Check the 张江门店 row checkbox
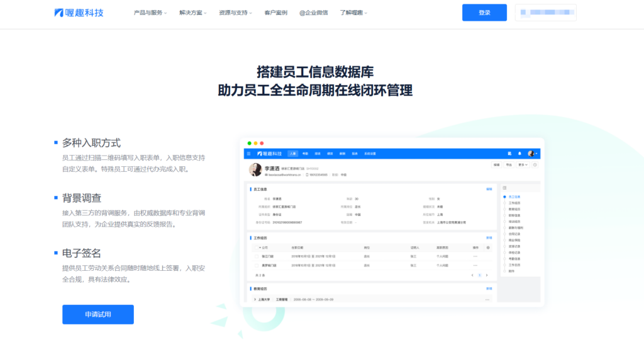The height and width of the screenshot is (347, 644). point(257,256)
